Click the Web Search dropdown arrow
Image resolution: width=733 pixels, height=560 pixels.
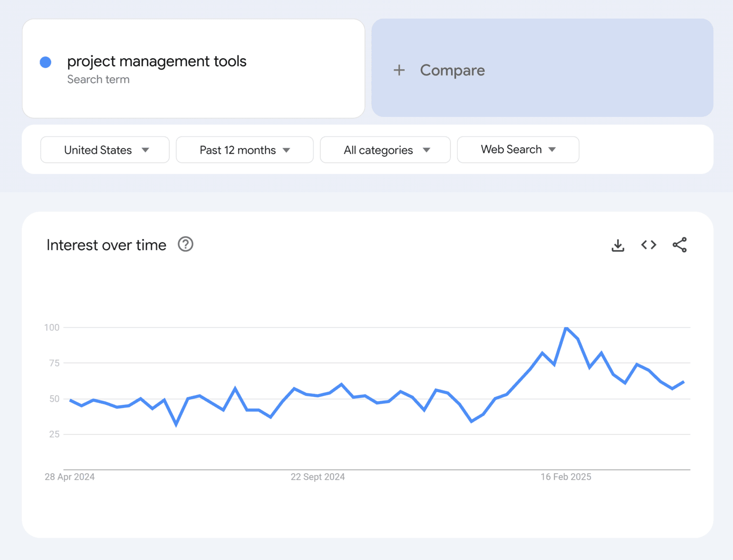click(x=552, y=149)
